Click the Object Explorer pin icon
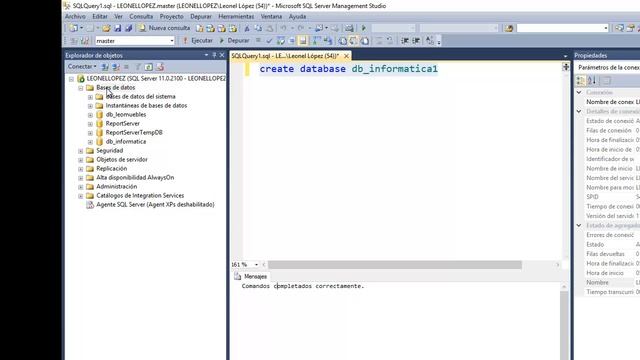 click(x=214, y=55)
